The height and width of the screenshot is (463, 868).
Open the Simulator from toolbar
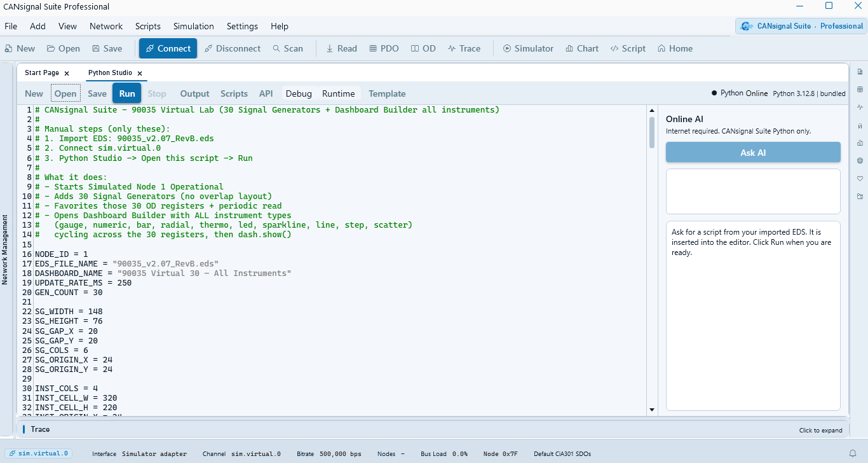coord(528,48)
